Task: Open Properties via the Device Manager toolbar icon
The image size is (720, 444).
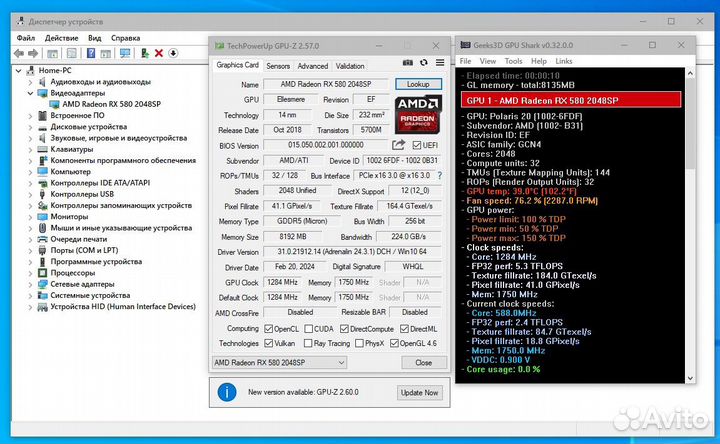Action: (x=72, y=53)
